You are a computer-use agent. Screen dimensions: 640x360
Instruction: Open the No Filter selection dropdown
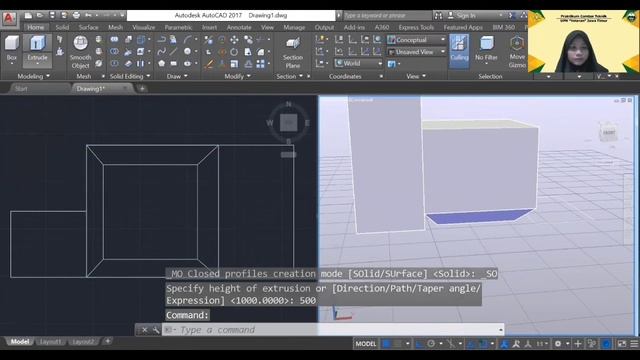click(486, 64)
